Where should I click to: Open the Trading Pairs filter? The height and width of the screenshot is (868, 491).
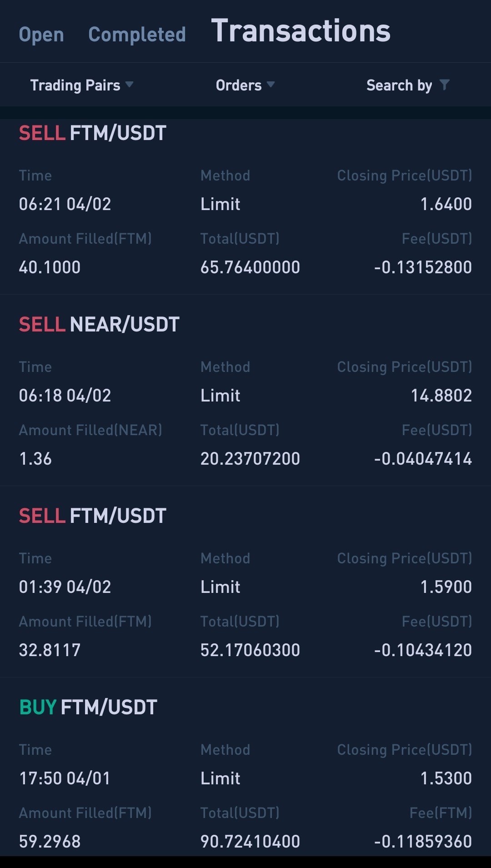[82, 85]
